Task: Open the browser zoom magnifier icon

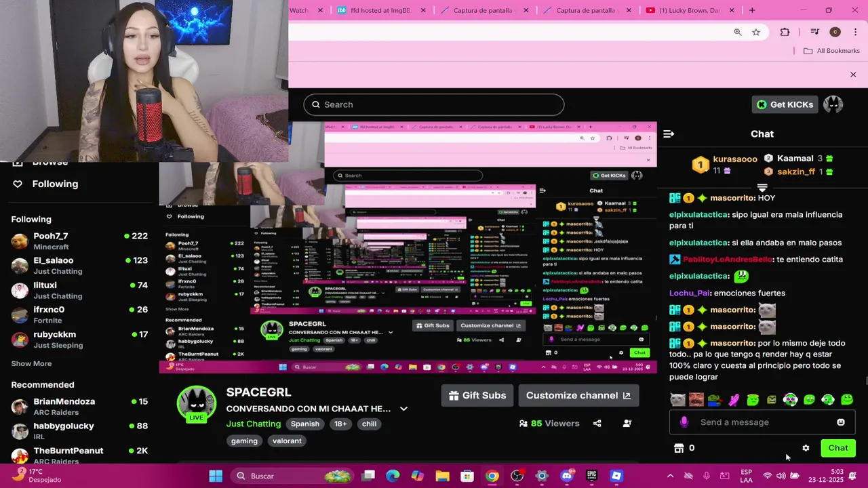Action: pyautogui.click(x=738, y=32)
